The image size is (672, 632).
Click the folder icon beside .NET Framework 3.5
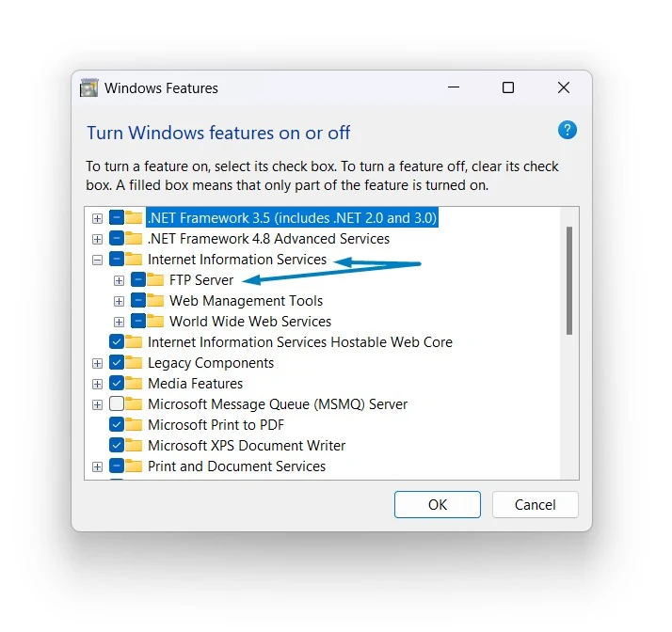(134, 218)
